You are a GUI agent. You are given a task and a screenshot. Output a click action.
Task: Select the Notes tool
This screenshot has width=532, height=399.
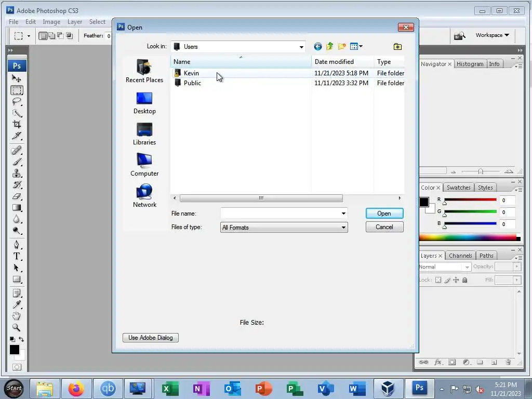coord(16,293)
